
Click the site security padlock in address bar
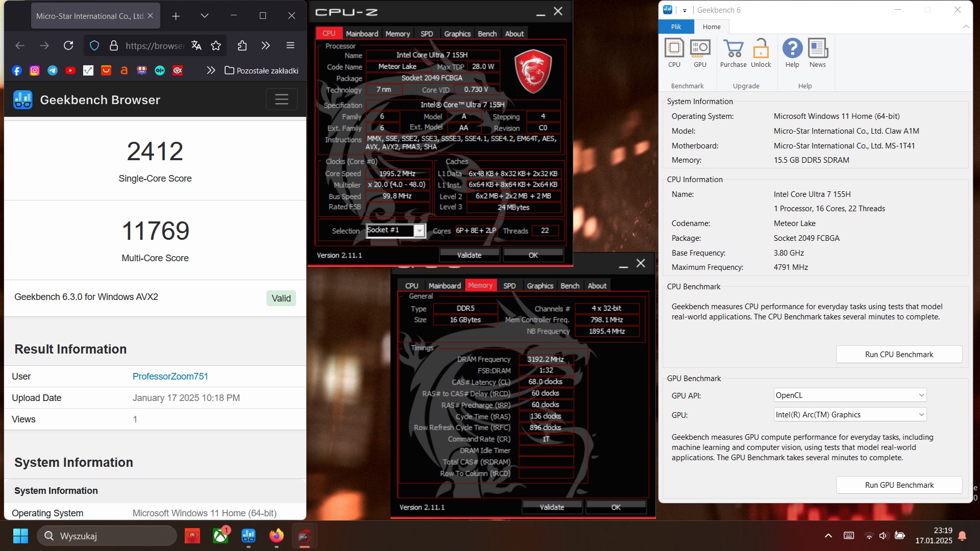(x=114, y=45)
